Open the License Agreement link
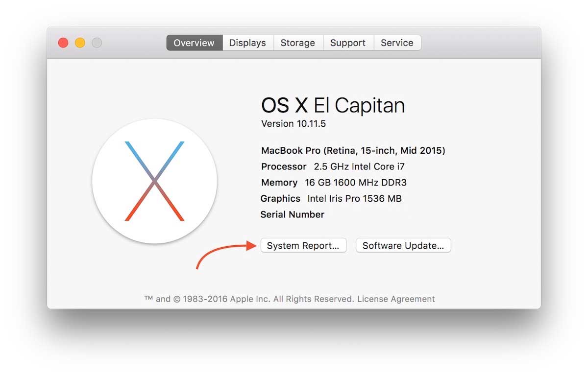The height and width of the screenshot is (376, 588). coord(396,299)
